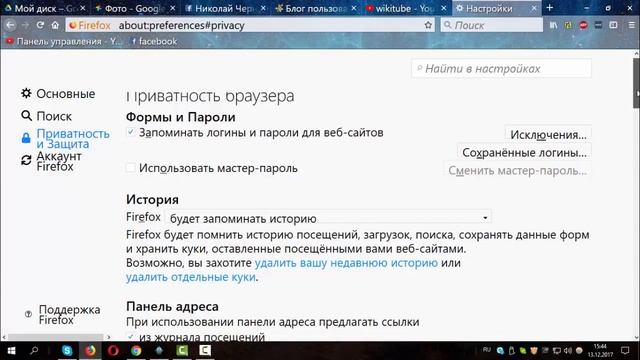Click the Найти в настройках field
The image size is (640, 360).
point(501,69)
